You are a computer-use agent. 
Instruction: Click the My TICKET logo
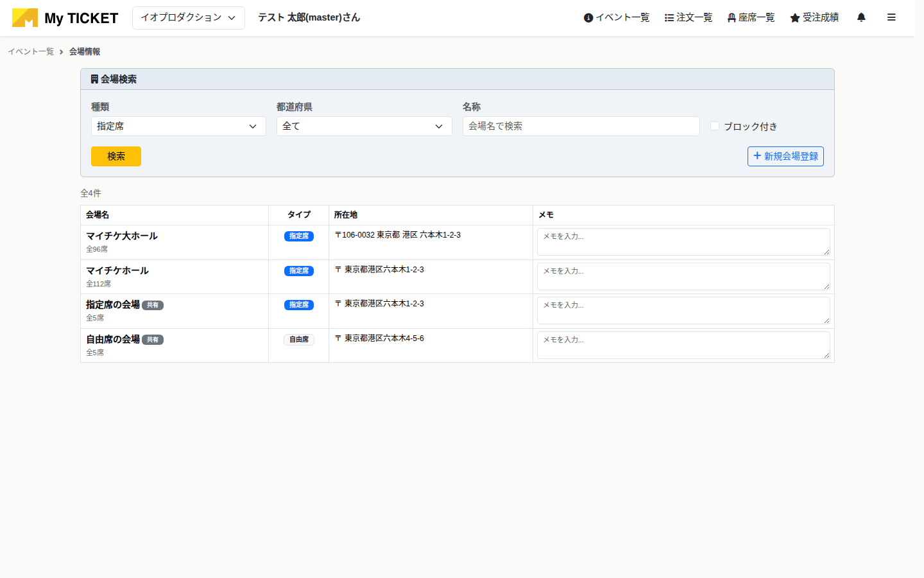(x=65, y=17)
